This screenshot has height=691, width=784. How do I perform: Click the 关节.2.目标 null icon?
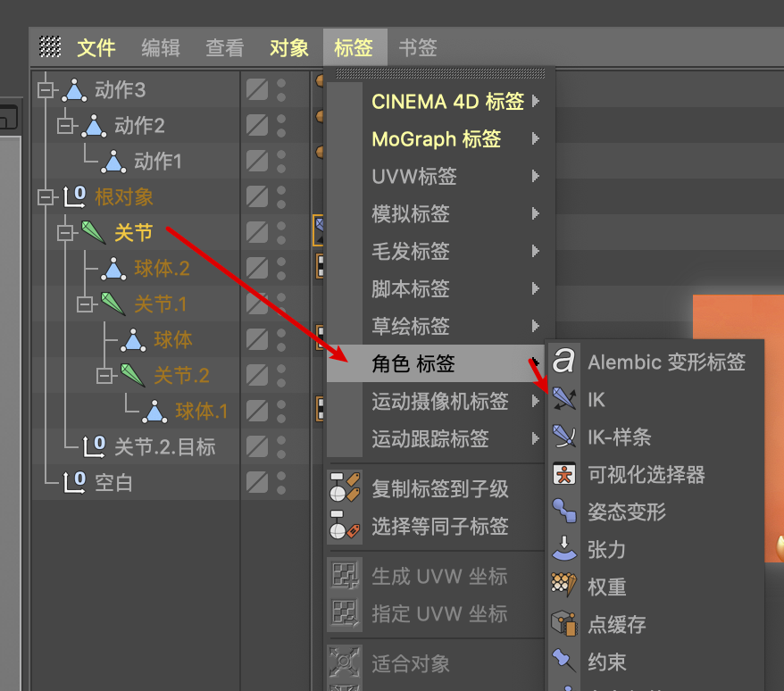94,447
